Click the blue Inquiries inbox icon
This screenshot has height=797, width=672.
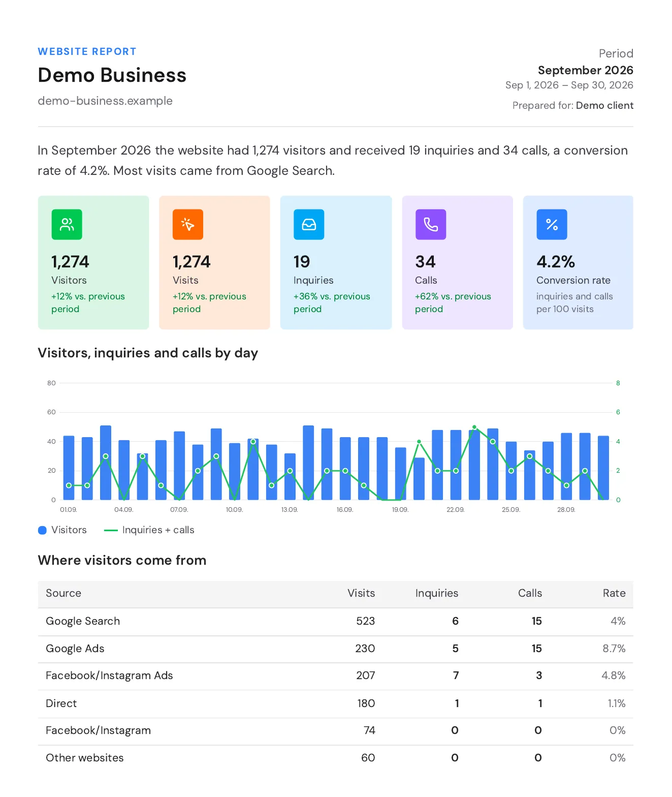[x=309, y=224]
